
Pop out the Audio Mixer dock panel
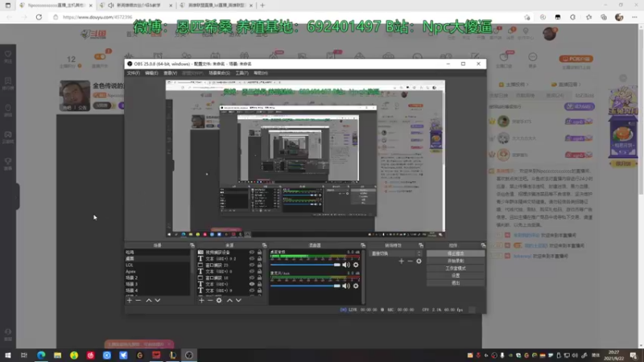coord(363,245)
